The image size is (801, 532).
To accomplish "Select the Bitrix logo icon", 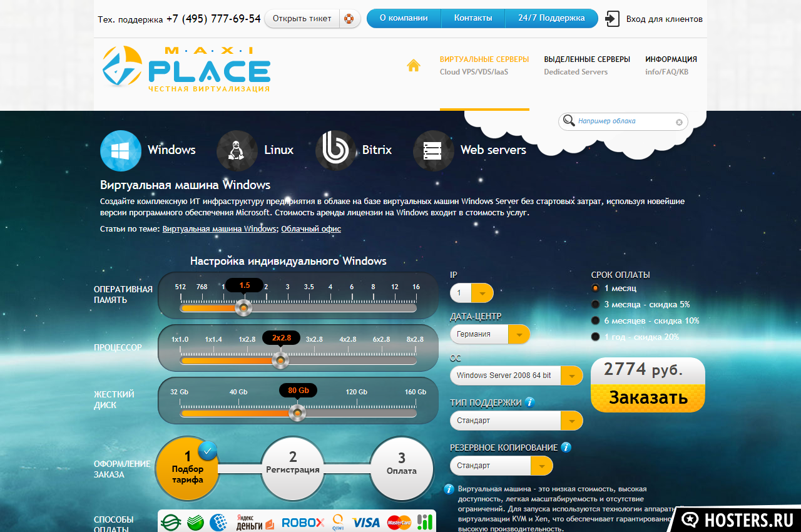I will click(335, 151).
